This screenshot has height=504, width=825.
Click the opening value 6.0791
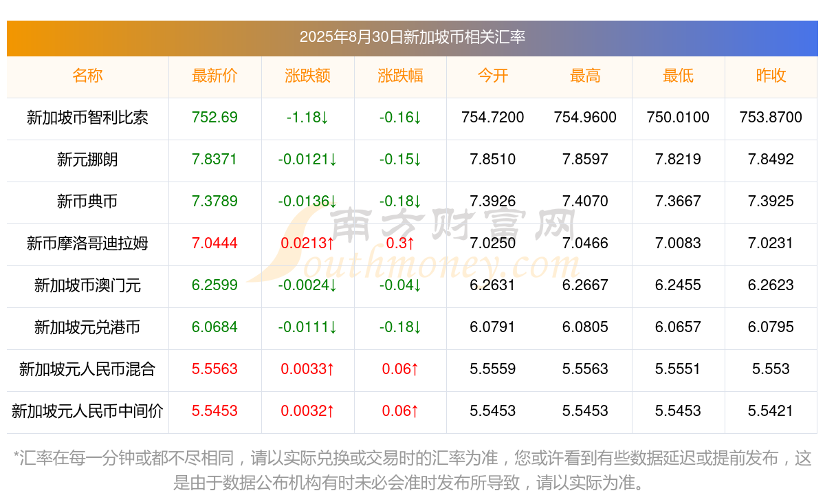[x=493, y=327]
